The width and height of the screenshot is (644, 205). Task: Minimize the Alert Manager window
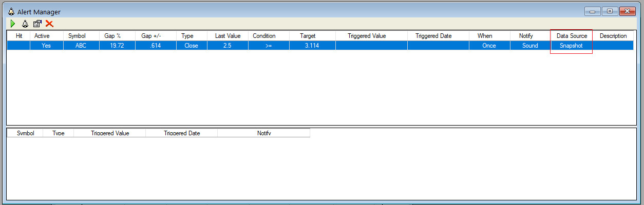coord(592,11)
